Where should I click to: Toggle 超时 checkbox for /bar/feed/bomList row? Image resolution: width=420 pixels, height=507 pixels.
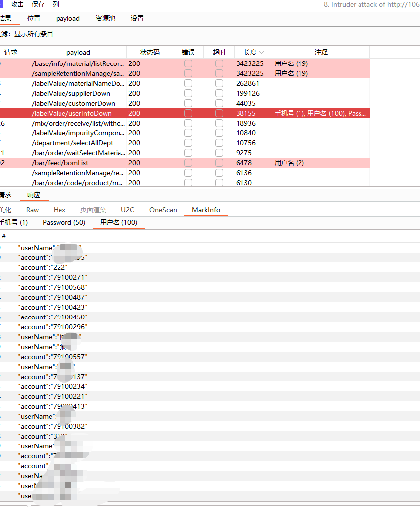(x=219, y=163)
